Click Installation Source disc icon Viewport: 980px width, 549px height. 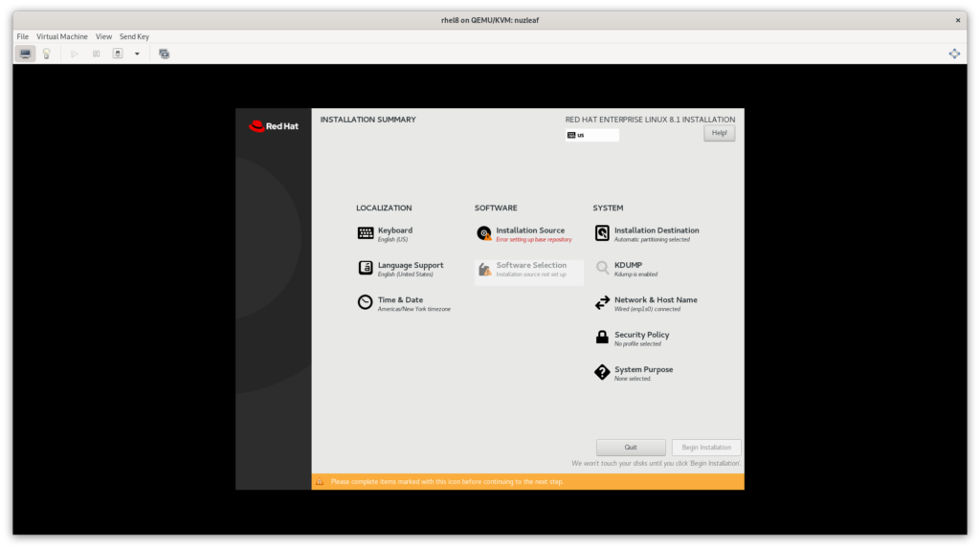[x=483, y=233]
